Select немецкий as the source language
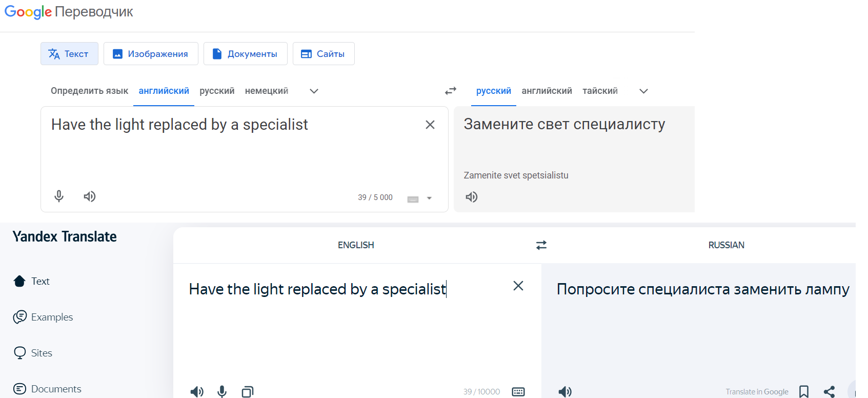The width and height of the screenshot is (868, 398). (266, 91)
